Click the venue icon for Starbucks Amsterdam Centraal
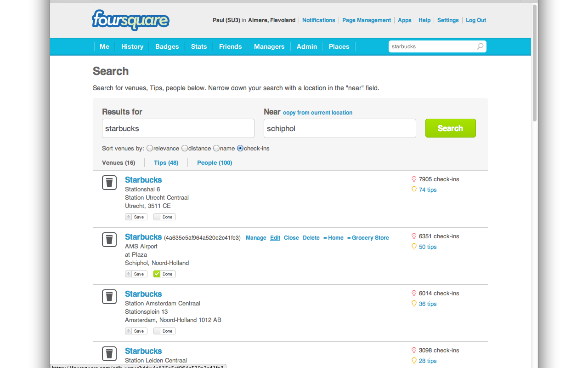This screenshot has width=588, height=368. click(109, 297)
